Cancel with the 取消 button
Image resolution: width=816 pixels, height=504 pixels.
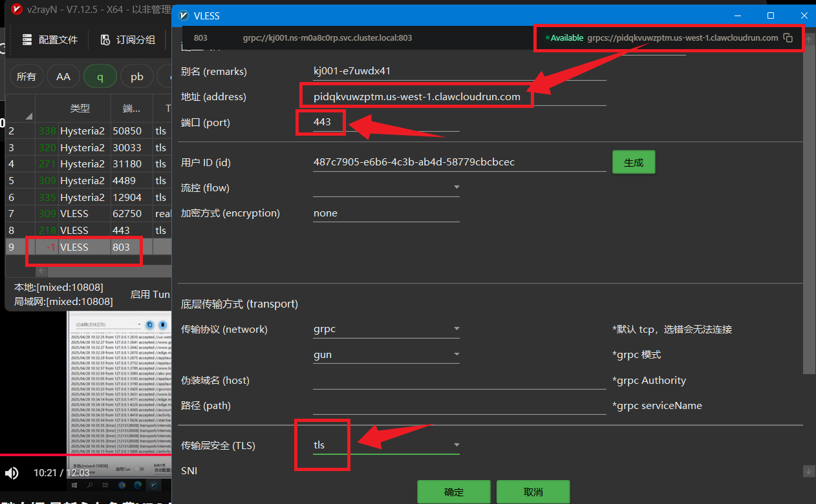533,492
